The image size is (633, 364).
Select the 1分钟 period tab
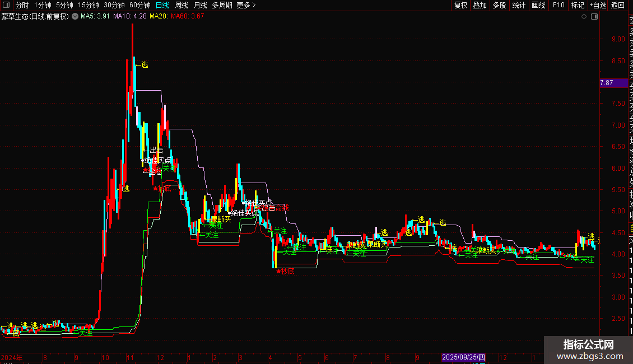(43, 5)
